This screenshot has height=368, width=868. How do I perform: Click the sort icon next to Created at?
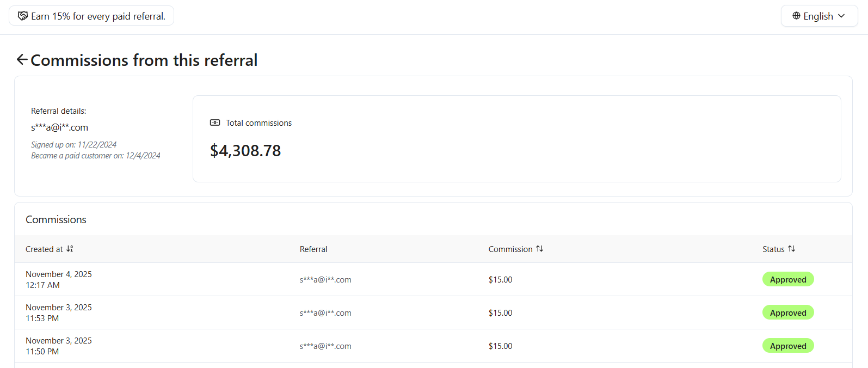(70, 249)
